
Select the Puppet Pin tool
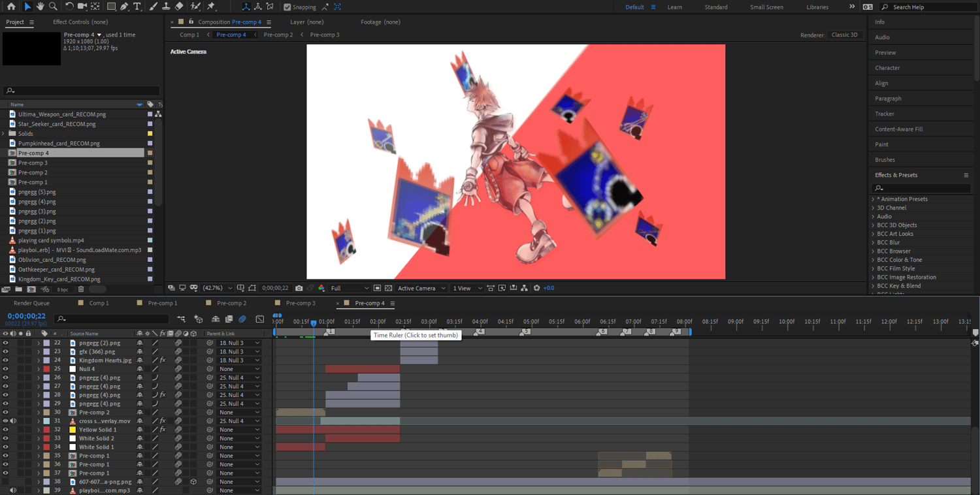coord(211,7)
